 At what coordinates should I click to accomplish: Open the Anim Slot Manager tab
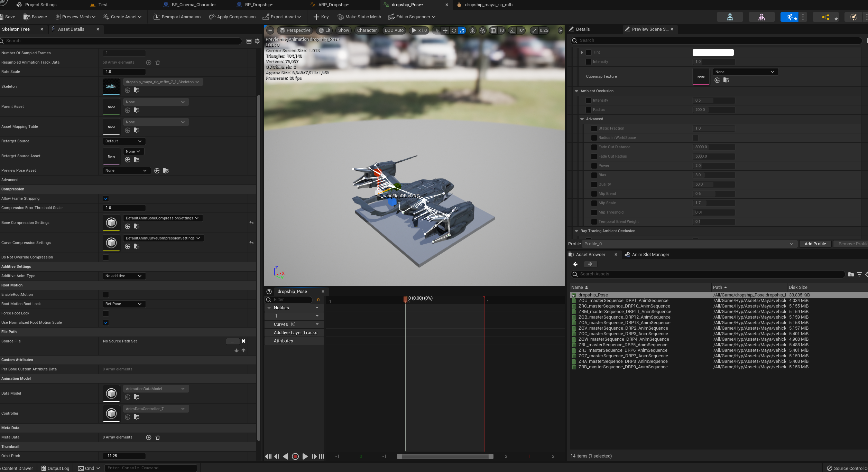(x=650, y=255)
